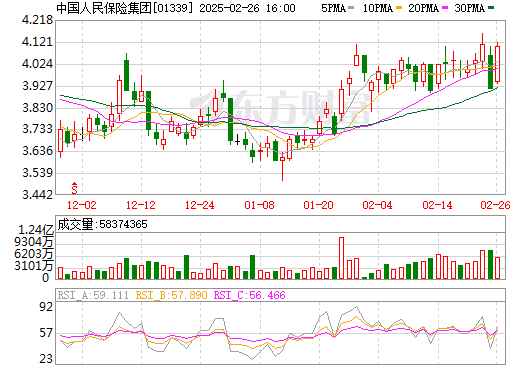Select the 3.733 price axis label
Image resolution: width=520 pixels, height=365 pixels.
tap(37, 129)
